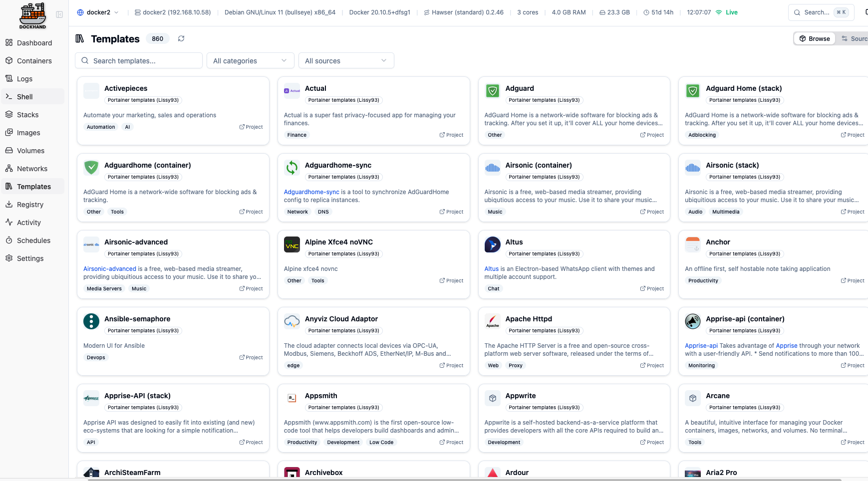The width and height of the screenshot is (868, 481).
Task: Click the Apprise-api (container) icon
Action: 693,321
